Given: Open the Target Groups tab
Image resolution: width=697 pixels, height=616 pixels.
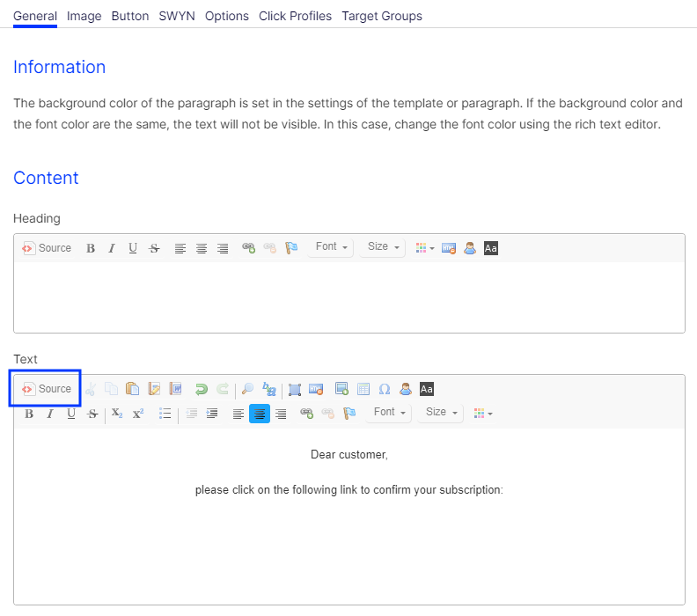Looking at the screenshot, I should 382,16.
